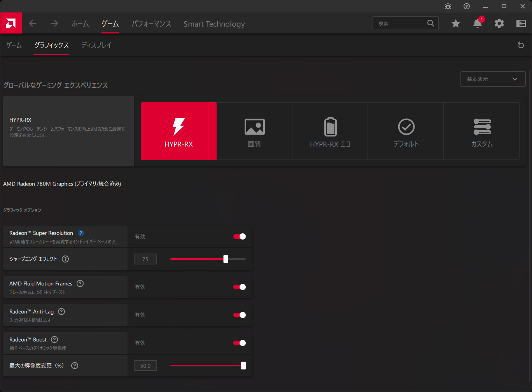Screen dimensions: 532x392
Task: Open help for シャープニング エフェクト
Action: tap(65, 259)
